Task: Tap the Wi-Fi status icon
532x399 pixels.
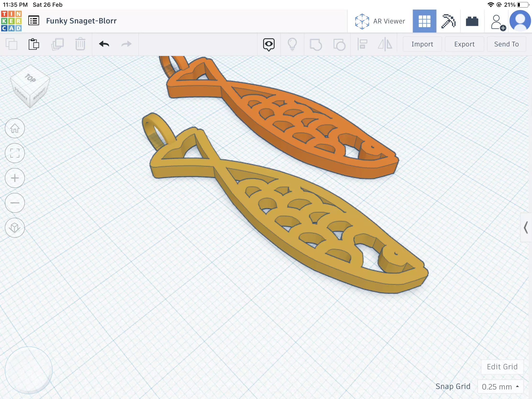Action: tap(491, 5)
